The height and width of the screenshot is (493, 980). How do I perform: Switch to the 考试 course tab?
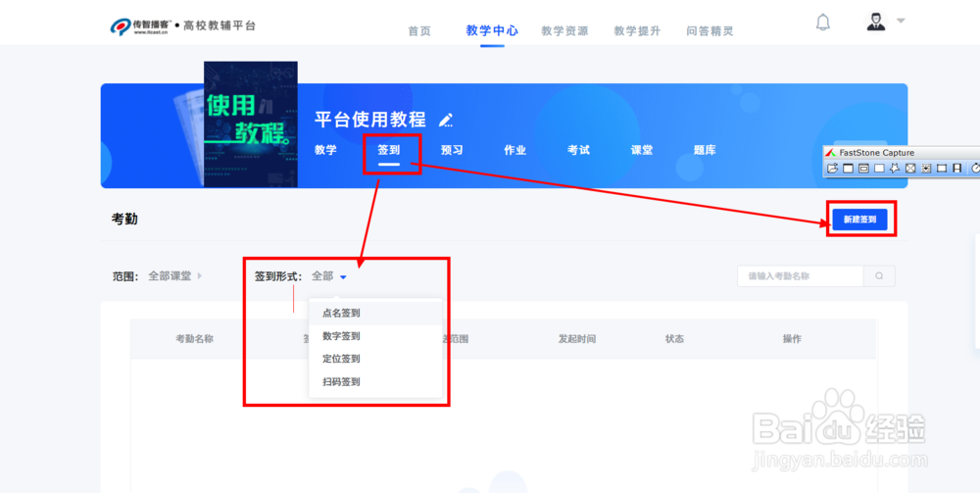(578, 150)
